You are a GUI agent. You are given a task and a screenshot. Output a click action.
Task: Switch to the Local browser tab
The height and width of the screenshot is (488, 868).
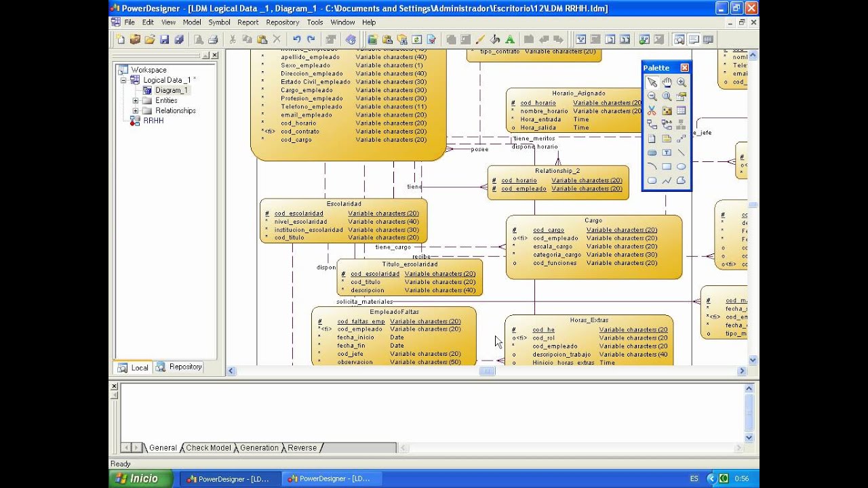[x=133, y=367]
